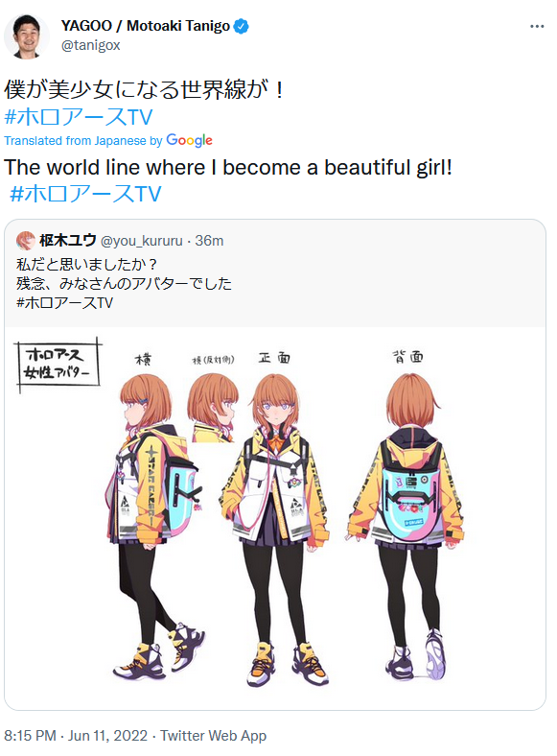This screenshot has height=756, width=557.
Task: Click the back view (背面) character drawing
Action: (406, 526)
